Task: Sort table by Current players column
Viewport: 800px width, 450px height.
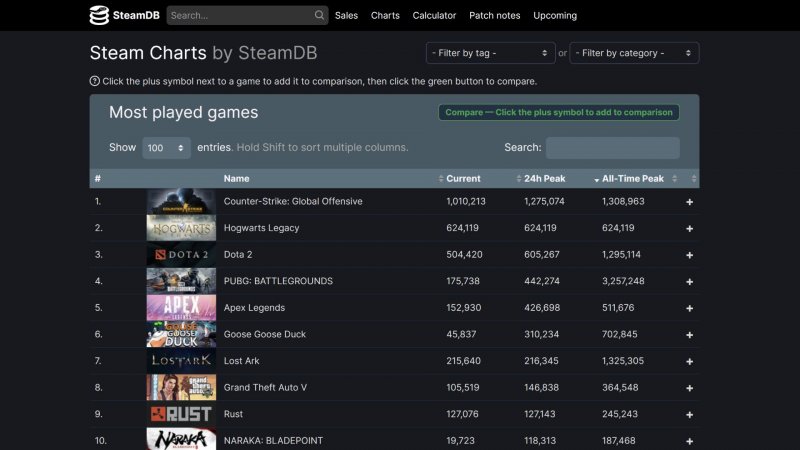Action: coord(463,179)
